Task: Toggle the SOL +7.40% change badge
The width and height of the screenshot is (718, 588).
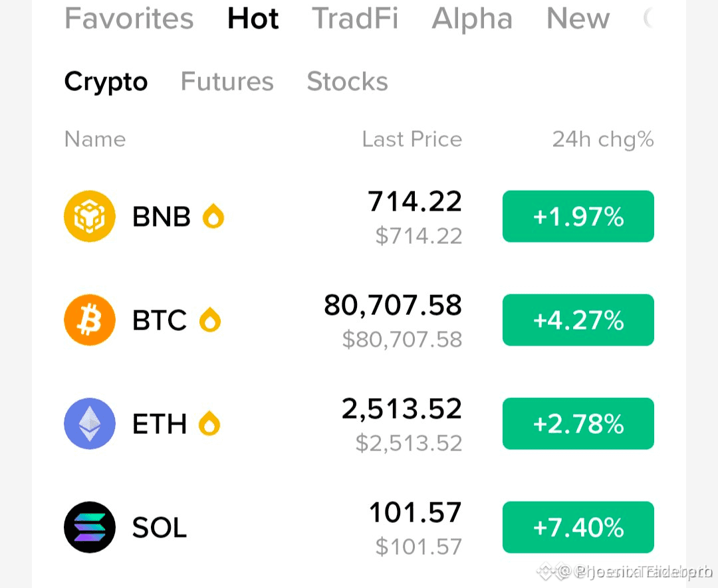Action: click(x=578, y=527)
